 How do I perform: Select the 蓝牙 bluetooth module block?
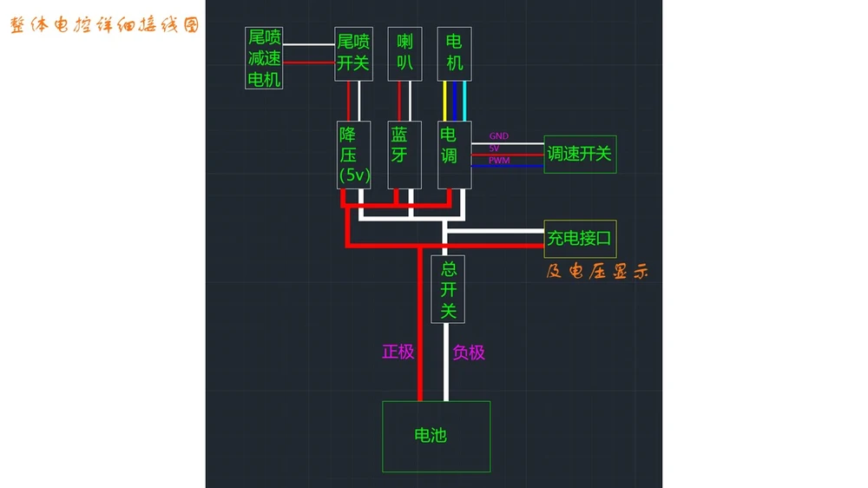[x=404, y=155]
